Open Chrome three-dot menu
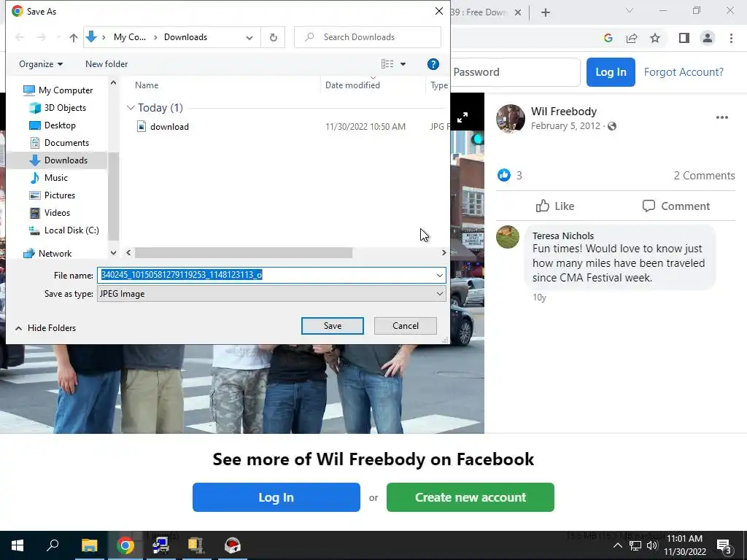The width and height of the screenshot is (747, 560). pyautogui.click(x=731, y=38)
